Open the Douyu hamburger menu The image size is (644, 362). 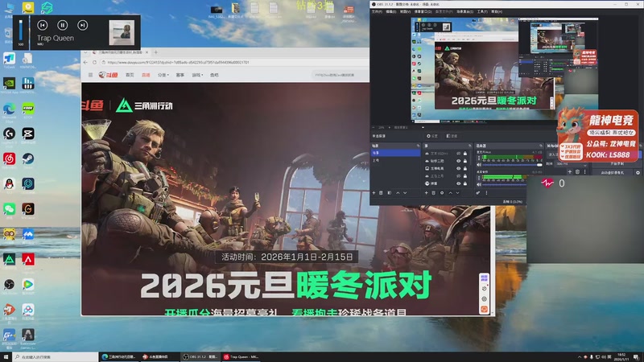(x=90, y=75)
